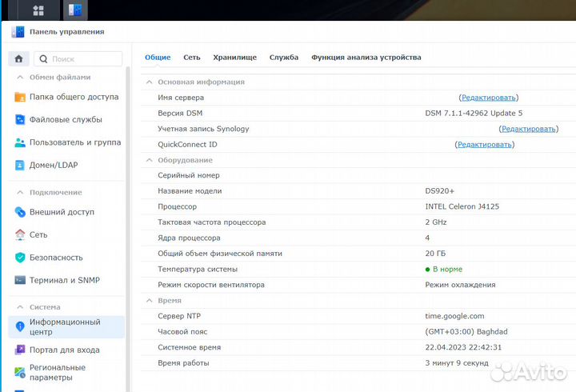Collapse the Система sidebar group

(20, 306)
